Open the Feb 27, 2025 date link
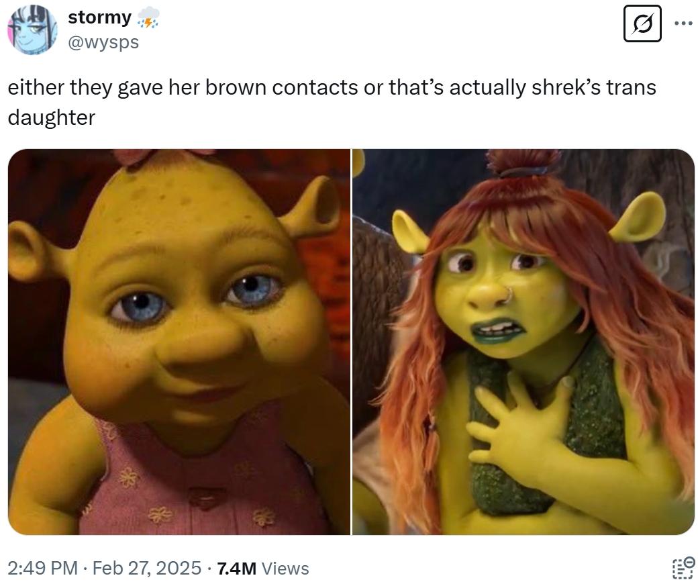Viewport: 700px width, 588px height. (x=147, y=569)
